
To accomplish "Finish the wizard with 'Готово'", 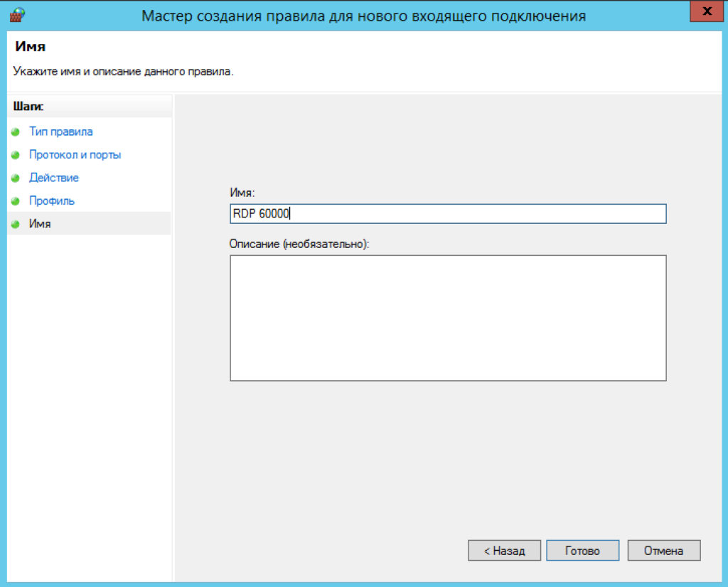I will pyautogui.click(x=583, y=550).
